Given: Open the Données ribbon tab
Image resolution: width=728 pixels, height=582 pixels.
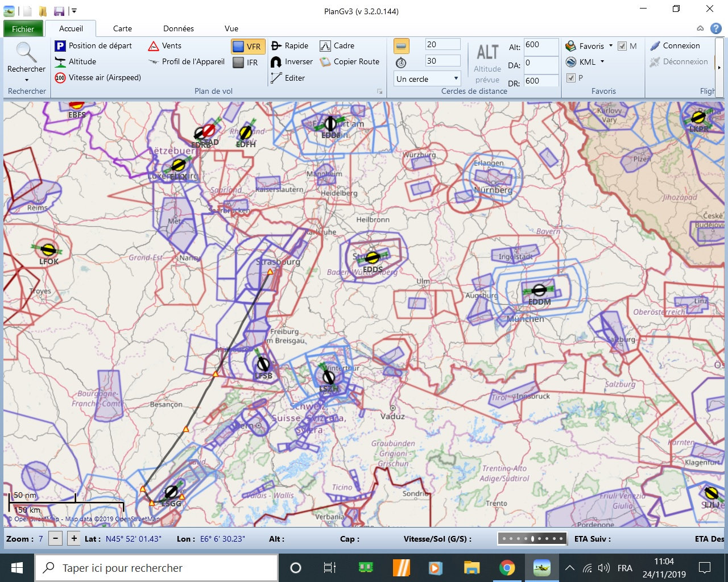Looking at the screenshot, I should [179, 28].
